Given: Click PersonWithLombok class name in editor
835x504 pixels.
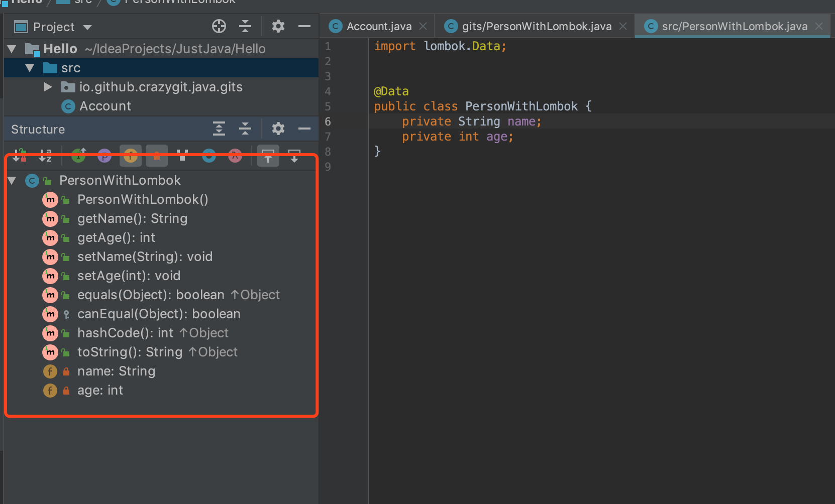Looking at the screenshot, I should coord(521,106).
